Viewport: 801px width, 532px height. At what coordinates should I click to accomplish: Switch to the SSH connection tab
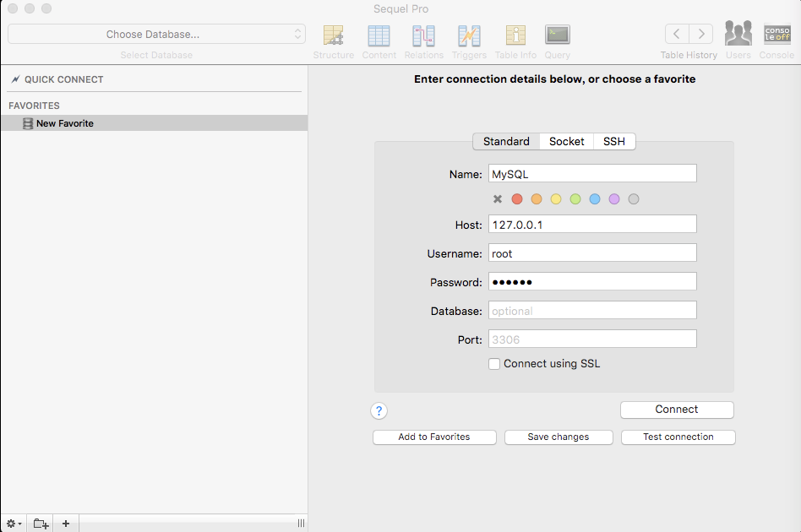tap(614, 142)
